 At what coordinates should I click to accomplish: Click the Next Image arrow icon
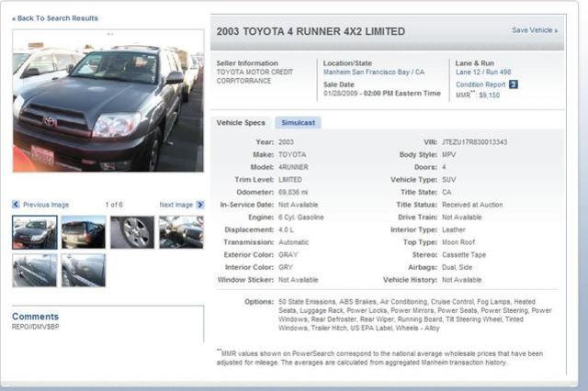point(200,205)
